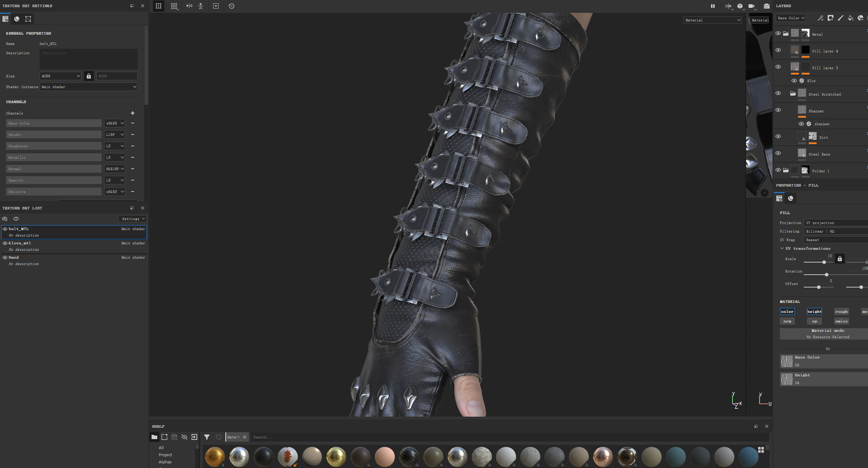Toggle the rough material channel button
Viewport: 868px width, 468px height.
coord(841,312)
